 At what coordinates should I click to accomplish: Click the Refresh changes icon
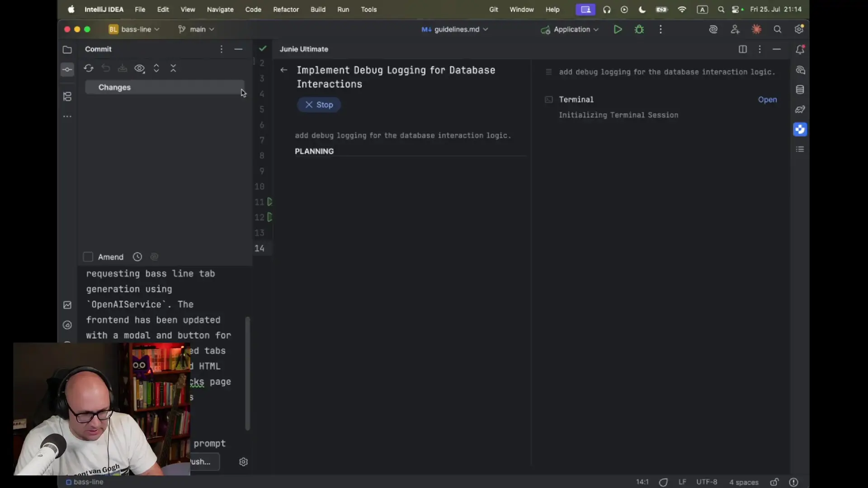click(89, 68)
